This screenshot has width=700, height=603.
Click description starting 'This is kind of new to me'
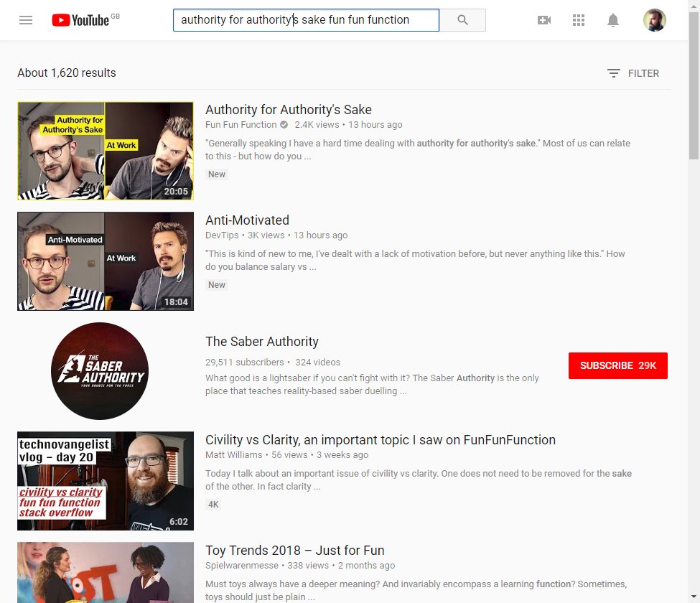click(x=415, y=260)
